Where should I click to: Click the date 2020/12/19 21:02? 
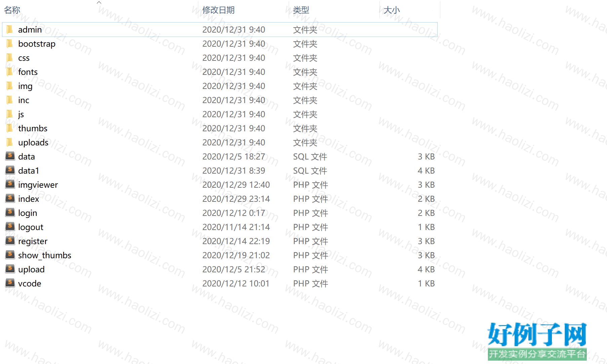(x=236, y=255)
